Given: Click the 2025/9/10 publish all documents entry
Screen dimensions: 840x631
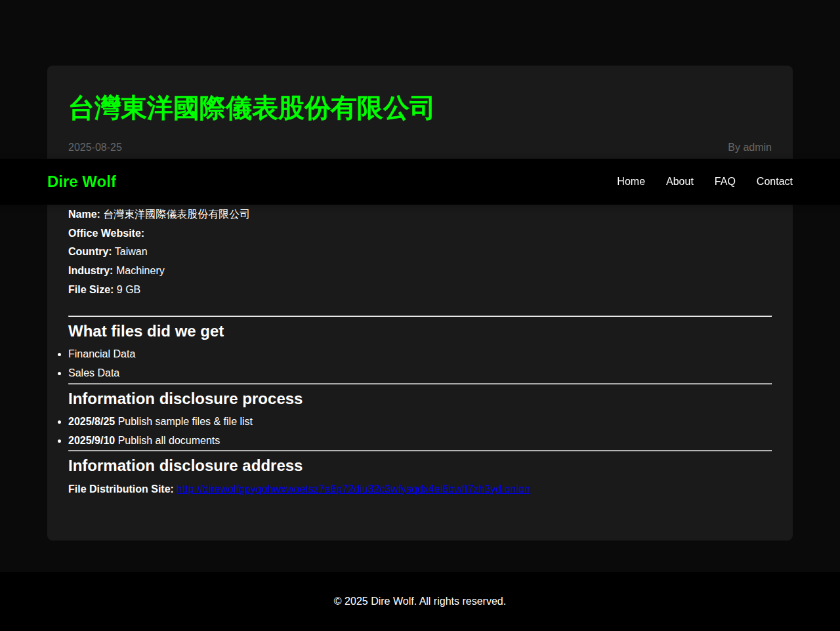Looking at the screenshot, I should click(x=144, y=441).
